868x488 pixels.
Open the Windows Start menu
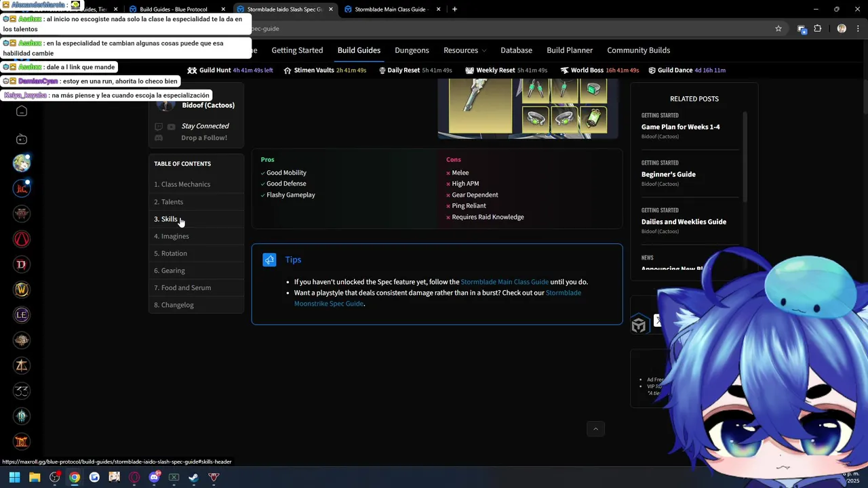point(14,477)
